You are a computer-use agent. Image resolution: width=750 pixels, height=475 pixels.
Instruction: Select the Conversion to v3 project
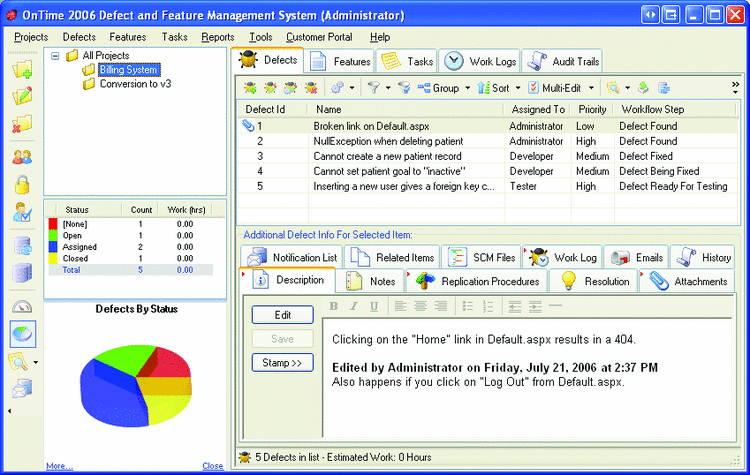[x=135, y=84]
